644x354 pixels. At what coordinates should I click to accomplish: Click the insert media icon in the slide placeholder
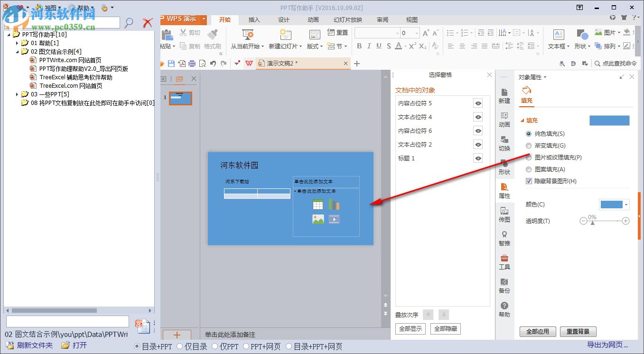[334, 219]
